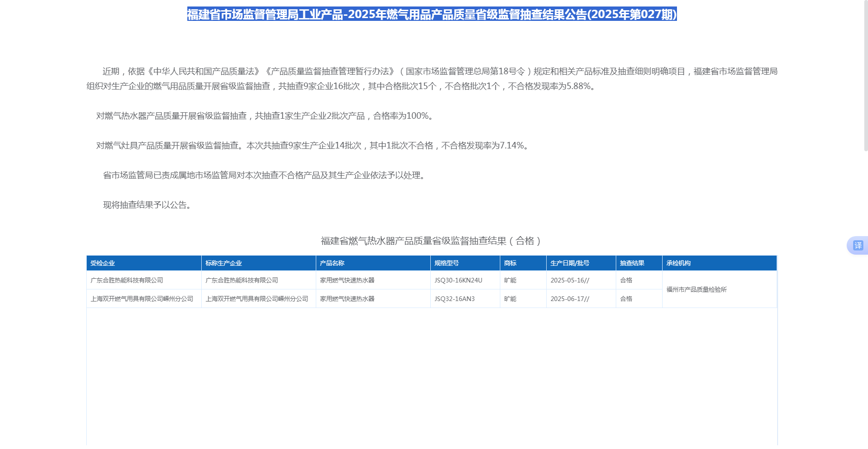The height and width of the screenshot is (449, 868).
Task: Click the table caption 福建省燃气热水器产品质量省级监督抽查结果（合格）
Action: [x=431, y=241]
